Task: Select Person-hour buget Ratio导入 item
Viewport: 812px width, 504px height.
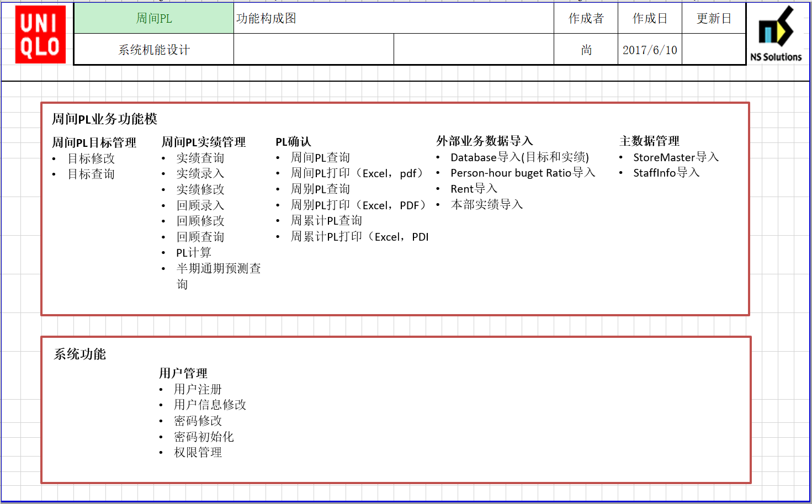Action: (x=523, y=173)
